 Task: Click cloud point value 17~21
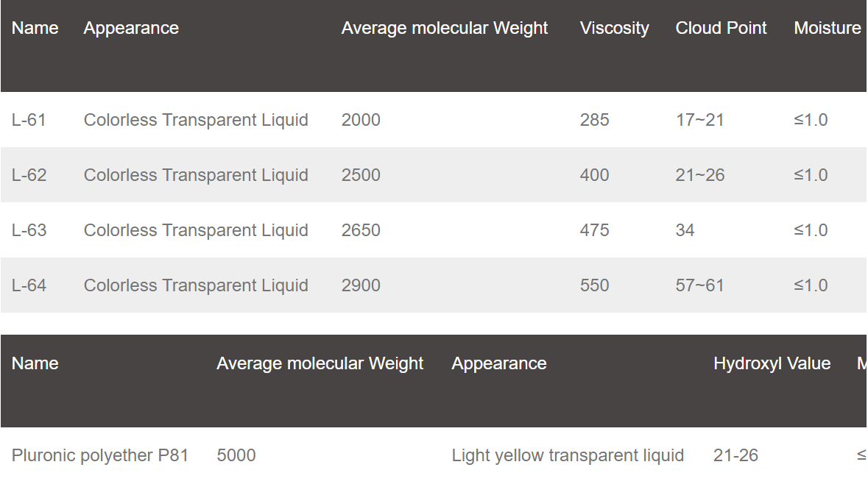pos(699,120)
